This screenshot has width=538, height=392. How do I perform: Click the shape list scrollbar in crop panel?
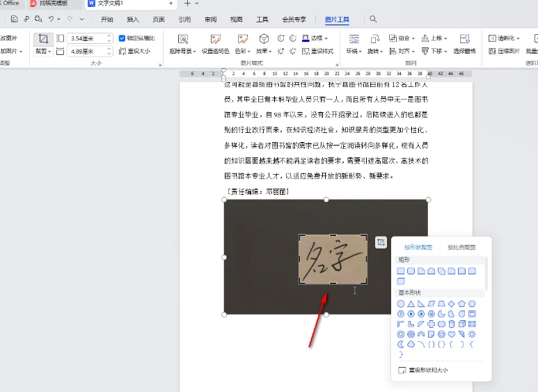[x=486, y=273]
